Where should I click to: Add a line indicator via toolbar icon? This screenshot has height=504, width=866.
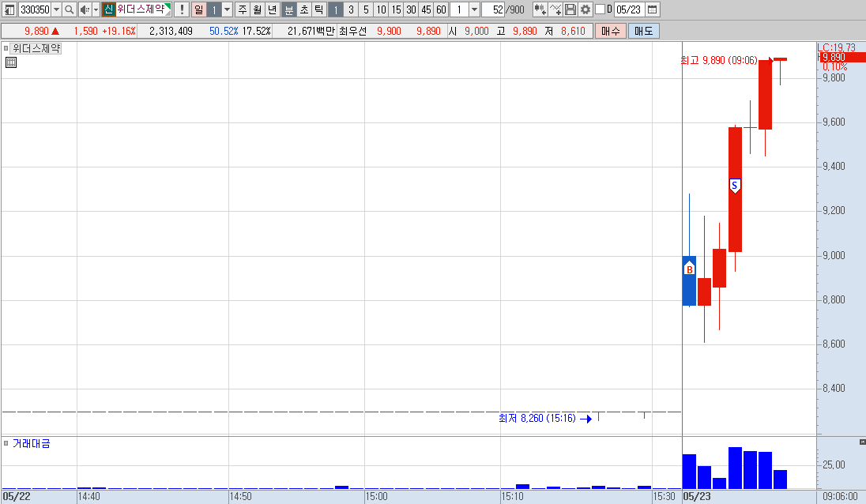[555, 9]
